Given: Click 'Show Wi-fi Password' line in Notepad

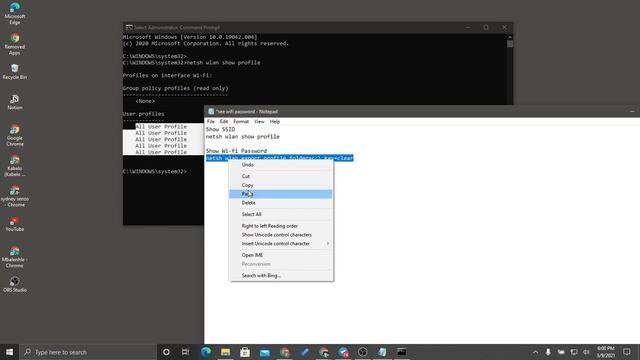Looking at the screenshot, I should (236, 151).
